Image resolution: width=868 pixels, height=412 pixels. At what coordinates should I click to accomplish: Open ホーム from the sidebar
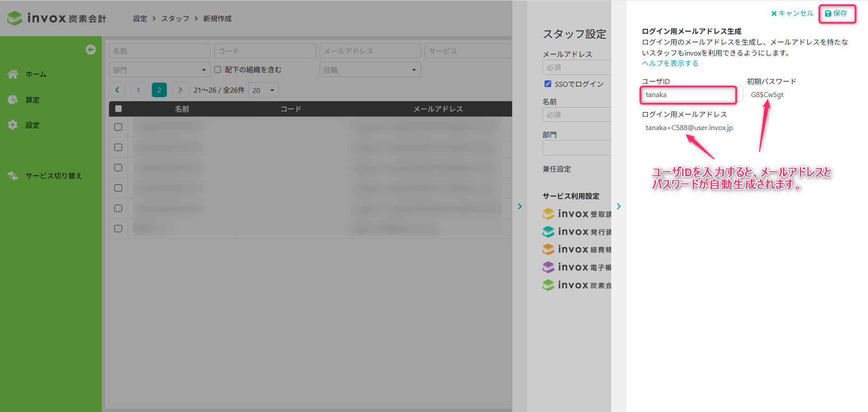point(36,74)
